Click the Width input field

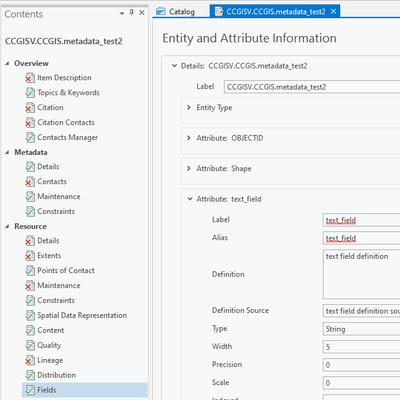click(x=362, y=347)
